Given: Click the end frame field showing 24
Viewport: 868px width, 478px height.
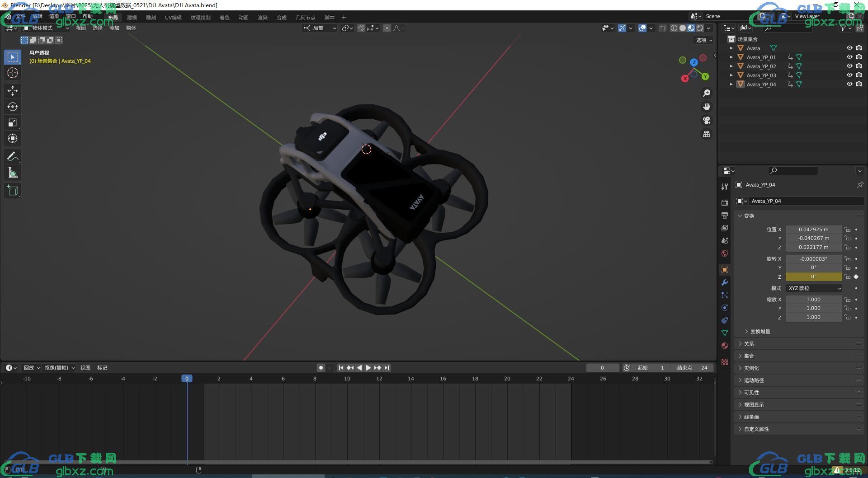Looking at the screenshot, I should point(692,368).
